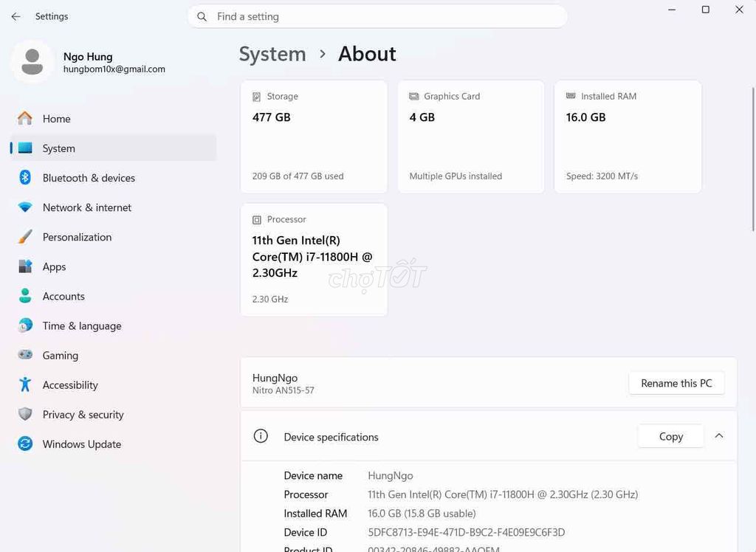Viewport: 756px width, 552px height.
Task: Open the Apps settings page
Action: pyautogui.click(x=113, y=266)
